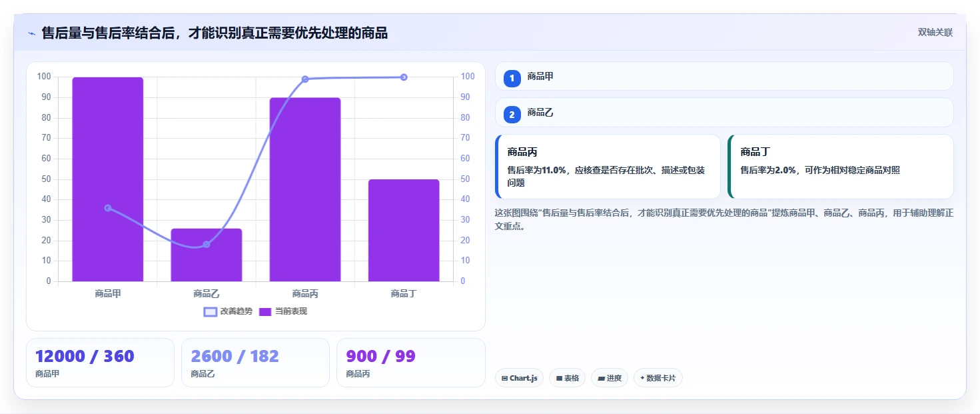Click the trend line point above 商品甲
The width and height of the screenshot is (980, 414).
pyautogui.click(x=108, y=208)
